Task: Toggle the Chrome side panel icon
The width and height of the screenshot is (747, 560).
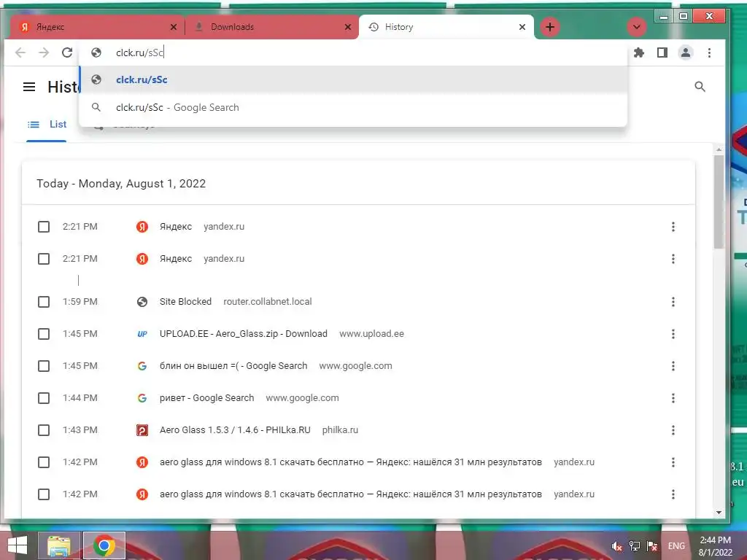Action: pyautogui.click(x=662, y=52)
